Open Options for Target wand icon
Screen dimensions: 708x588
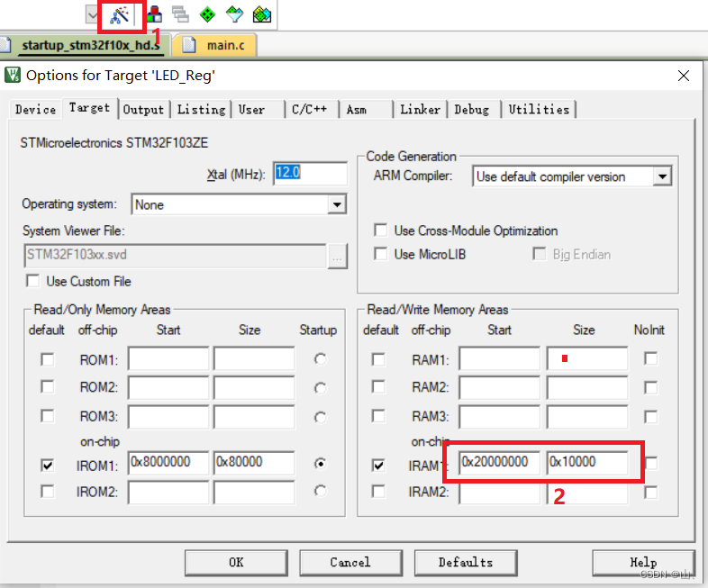pos(120,15)
